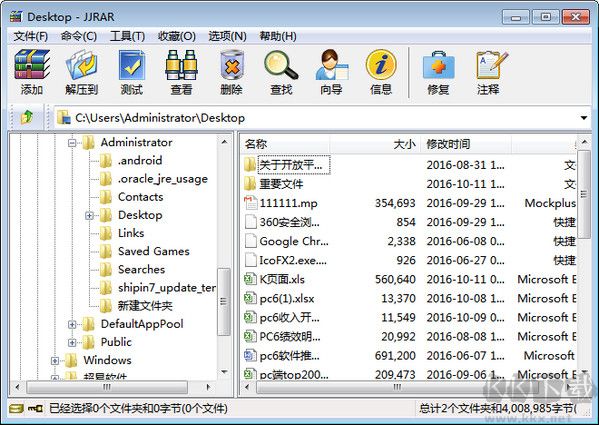
Task: Click the IcoFX2.exe shortcut file icon
Action: [250, 260]
